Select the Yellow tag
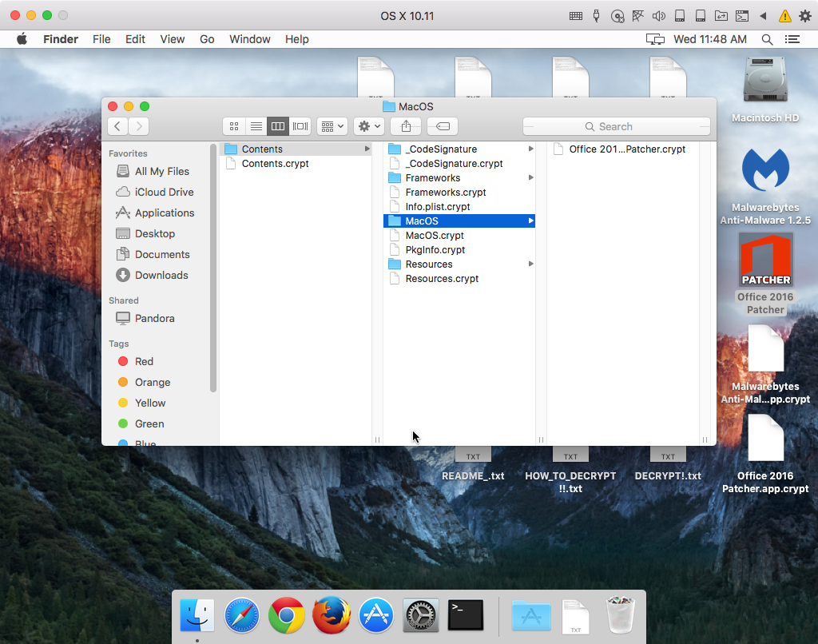Screen dimensions: 818x644 (x=142, y=403)
